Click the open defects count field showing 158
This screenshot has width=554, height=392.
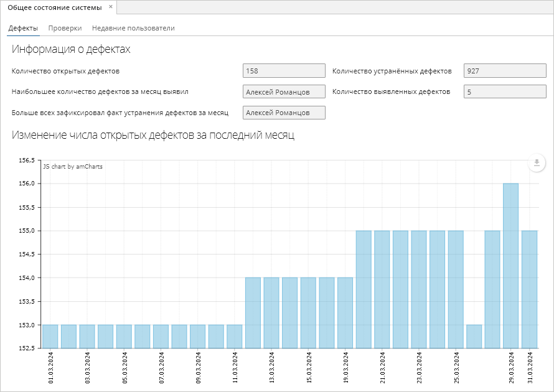click(x=284, y=71)
